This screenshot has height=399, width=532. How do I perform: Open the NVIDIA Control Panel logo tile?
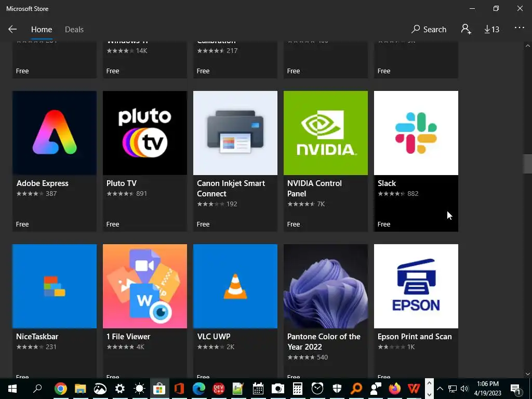click(326, 132)
